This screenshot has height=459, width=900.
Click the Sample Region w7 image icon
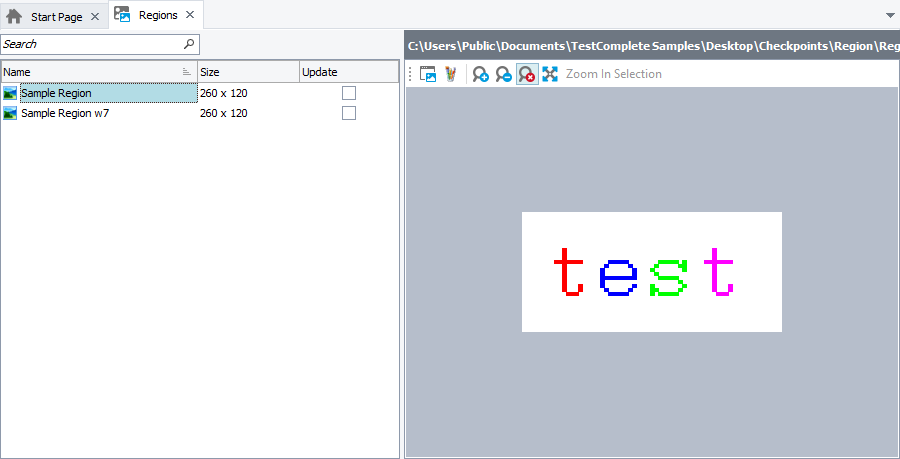[10, 113]
